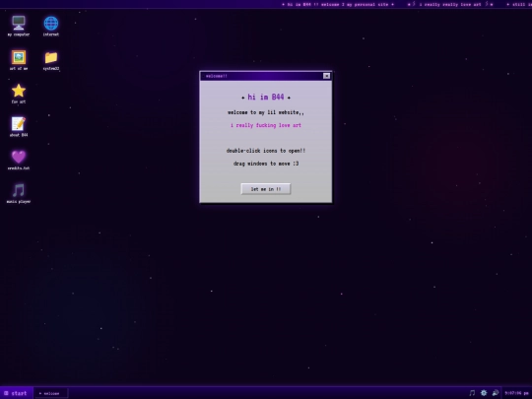The width and height of the screenshot is (532, 399).
Task: Click the hi im B44 heading
Action: click(266, 97)
